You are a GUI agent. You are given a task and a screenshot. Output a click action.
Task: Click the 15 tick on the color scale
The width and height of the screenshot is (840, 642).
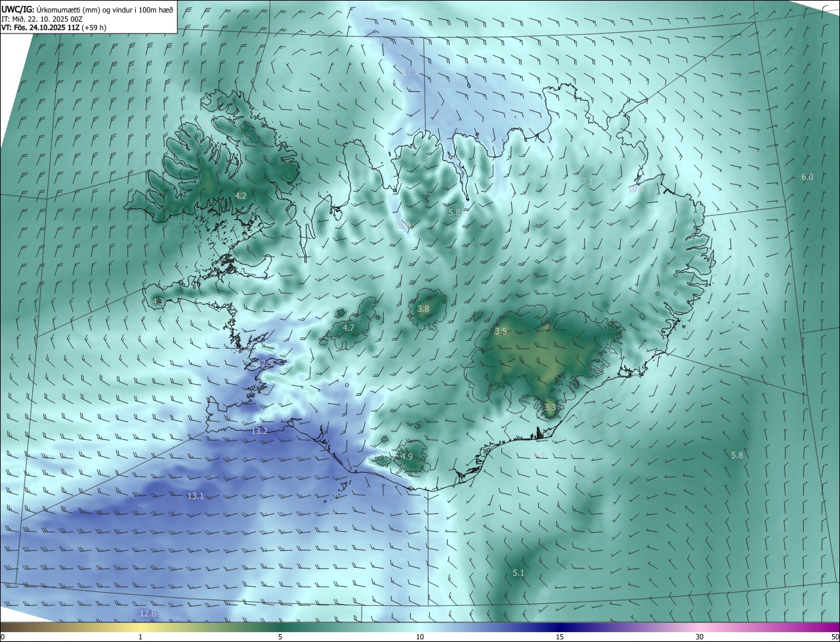click(x=560, y=637)
